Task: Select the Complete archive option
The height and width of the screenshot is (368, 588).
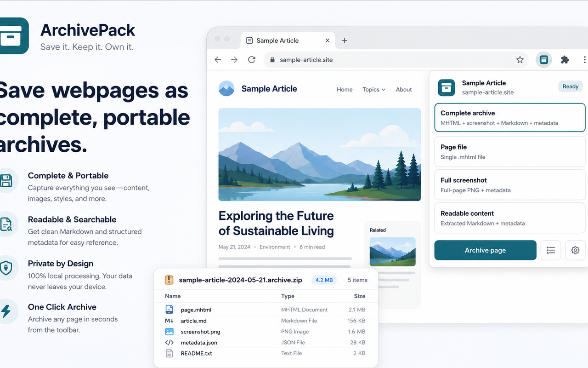Action: [509, 117]
